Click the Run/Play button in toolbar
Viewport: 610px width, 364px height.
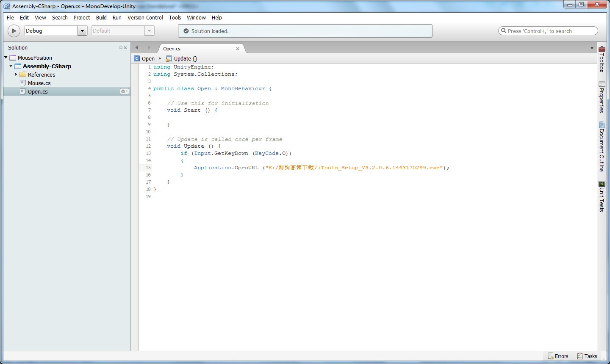pos(14,31)
